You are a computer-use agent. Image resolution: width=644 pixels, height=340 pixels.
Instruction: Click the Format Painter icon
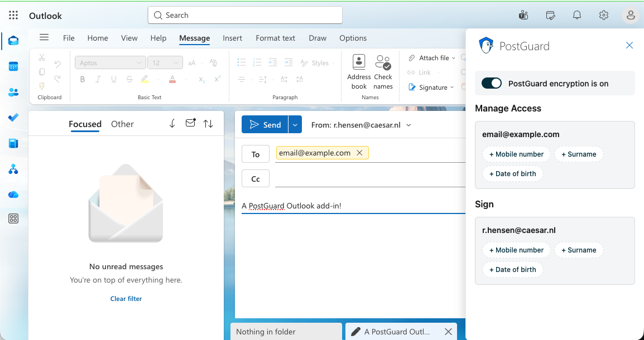(41, 86)
